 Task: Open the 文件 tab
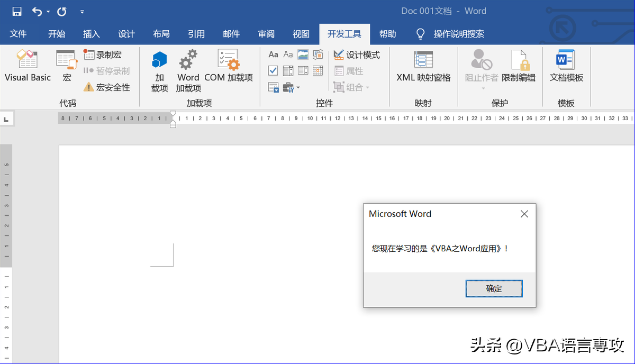pyautogui.click(x=19, y=34)
